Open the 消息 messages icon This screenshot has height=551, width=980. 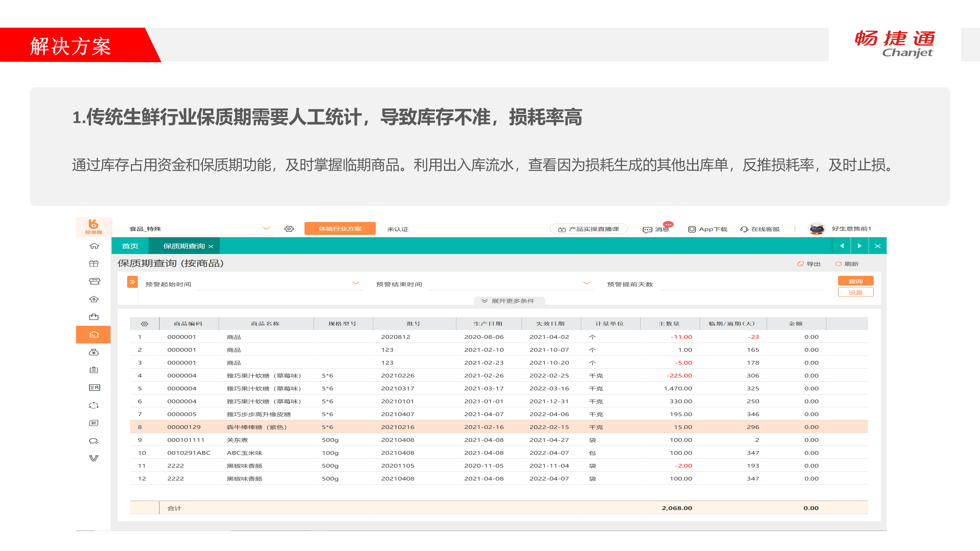[647, 229]
